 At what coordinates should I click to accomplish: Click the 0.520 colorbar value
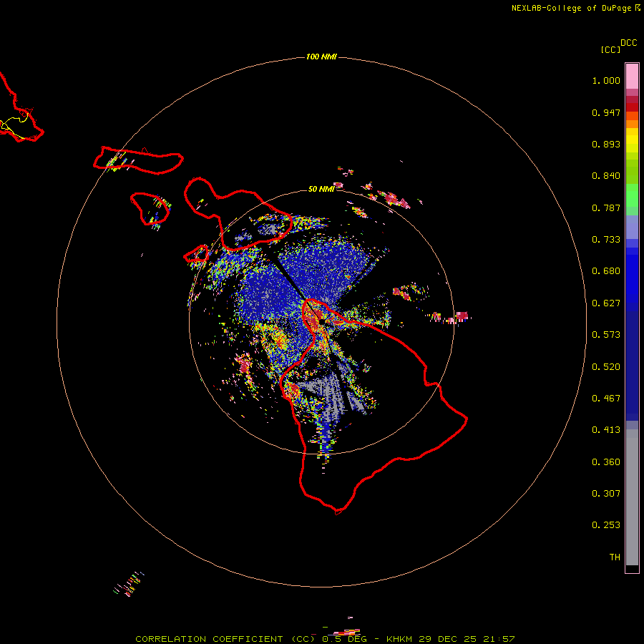606,367
